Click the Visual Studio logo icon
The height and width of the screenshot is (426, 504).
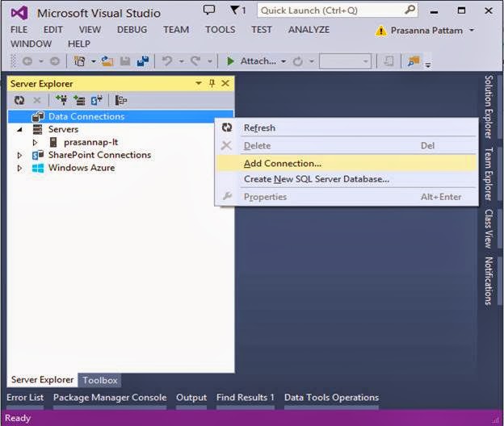pyautogui.click(x=19, y=13)
